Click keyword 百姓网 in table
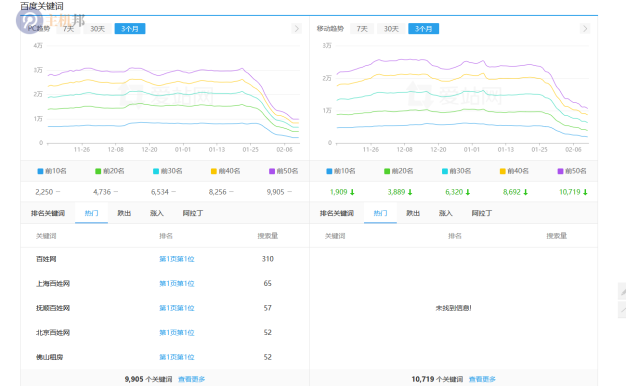Image resolution: width=626 pixels, height=386 pixels. point(46,259)
